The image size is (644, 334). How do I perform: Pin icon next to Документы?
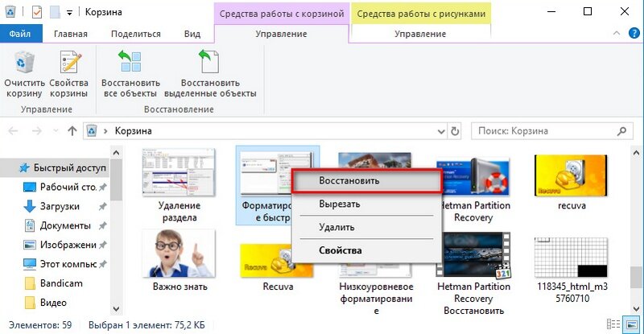pyautogui.click(x=102, y=225)
